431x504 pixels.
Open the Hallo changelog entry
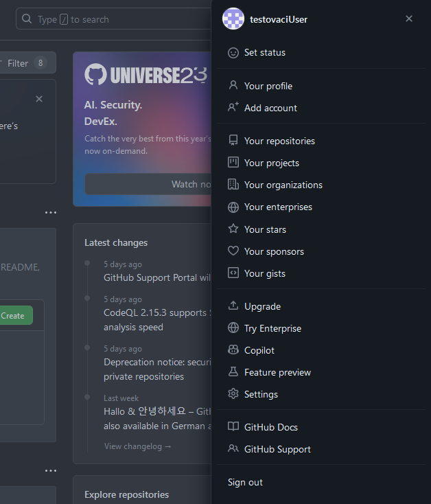[157, 418]
